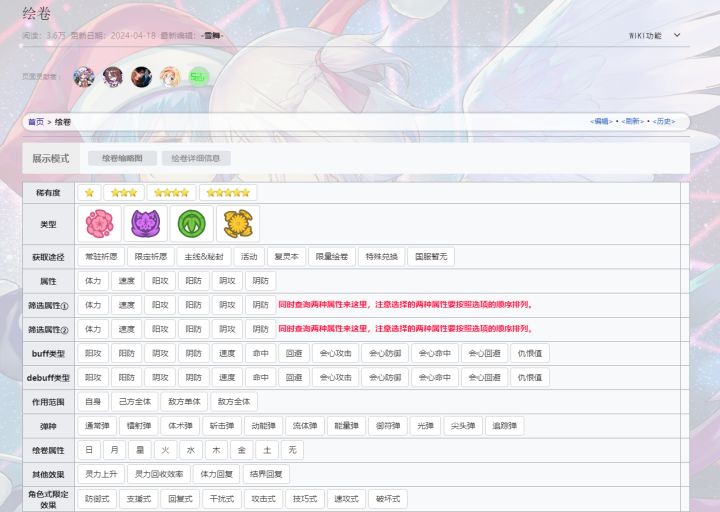Set 作用范围 to 敌方全体
This screenshot has width=720, height=512.
[234, 402]
